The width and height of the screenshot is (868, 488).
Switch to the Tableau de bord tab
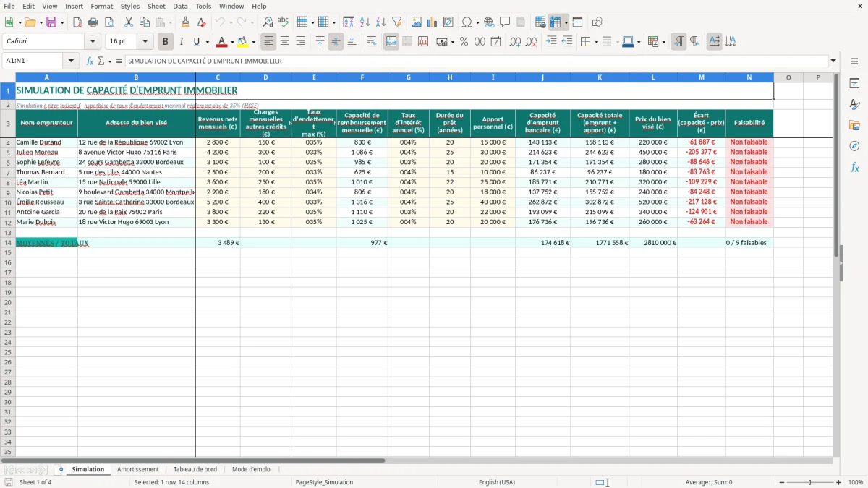(x=195, y=469)
